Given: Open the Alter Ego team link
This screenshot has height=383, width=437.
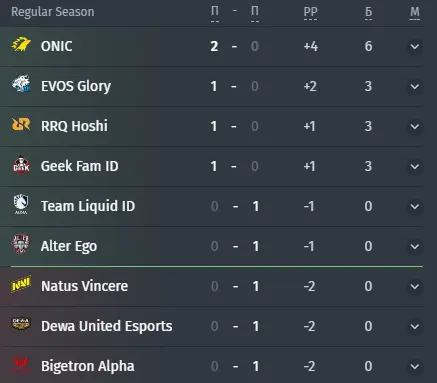Looking at the screenshot, I should coord(69,246).
